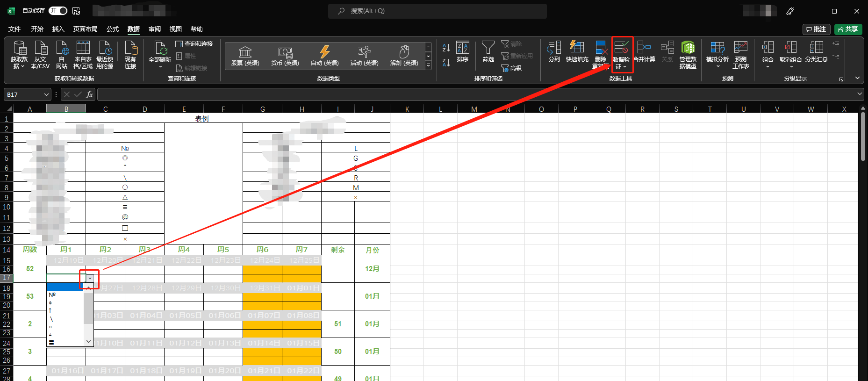Click 分列 text to columns
Viewport: 868px width, 381px height.
[554, 51]
